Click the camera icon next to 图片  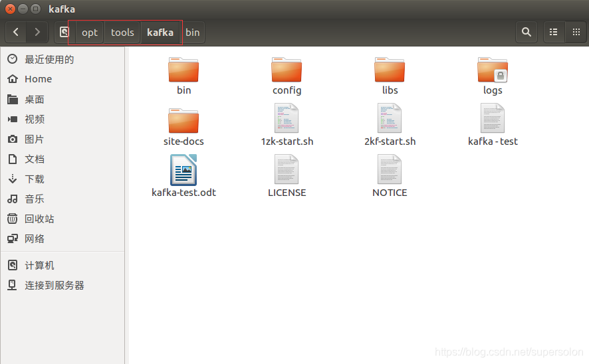13,139
